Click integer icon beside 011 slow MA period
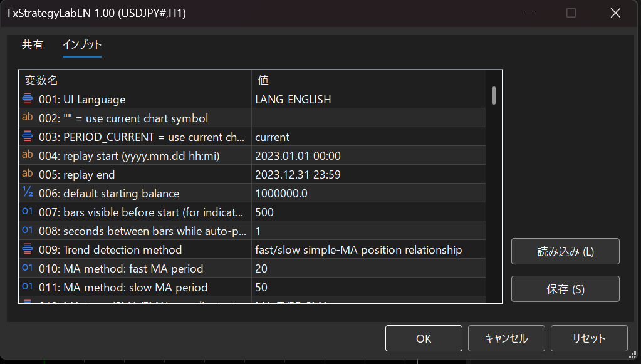This screenshot has width=641, height=364. [x=28, y=286]
